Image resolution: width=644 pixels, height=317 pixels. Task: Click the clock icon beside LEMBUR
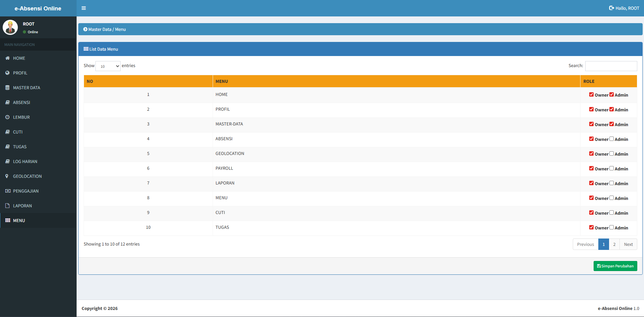(7, 117)
